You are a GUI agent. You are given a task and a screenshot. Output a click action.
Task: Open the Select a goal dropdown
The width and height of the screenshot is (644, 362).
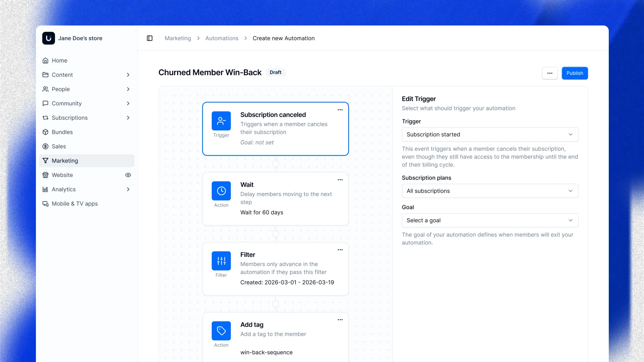pos(490,220)
